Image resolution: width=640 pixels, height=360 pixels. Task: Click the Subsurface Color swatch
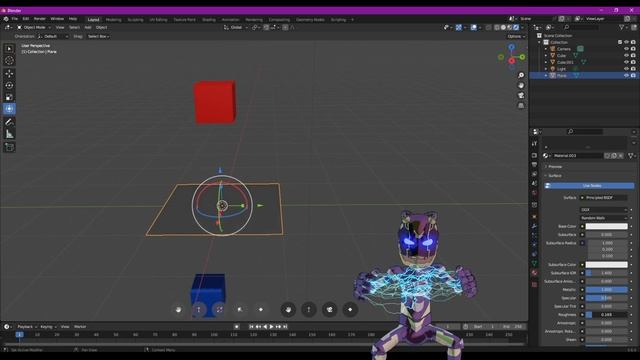click(x=607, y=265)
